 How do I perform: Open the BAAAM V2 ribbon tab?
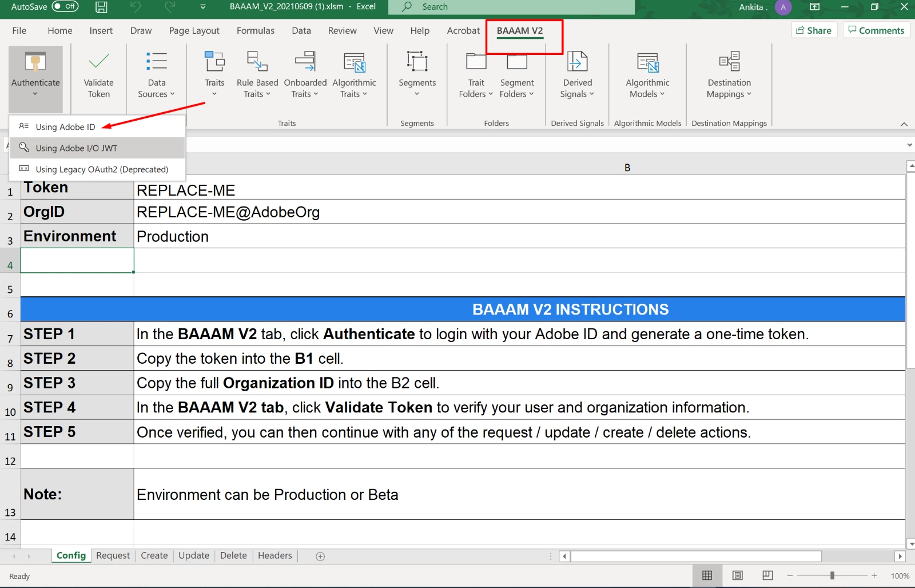click(x=520, y=31)
